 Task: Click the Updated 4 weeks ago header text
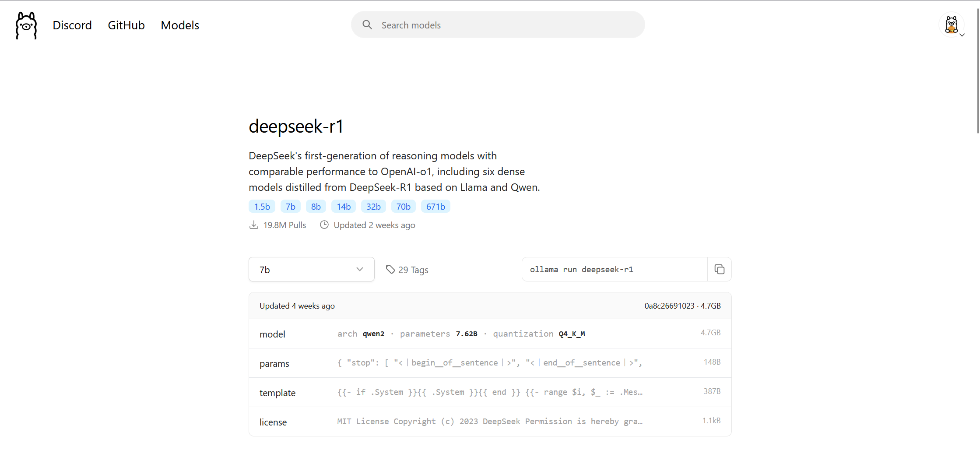point(297,306)
